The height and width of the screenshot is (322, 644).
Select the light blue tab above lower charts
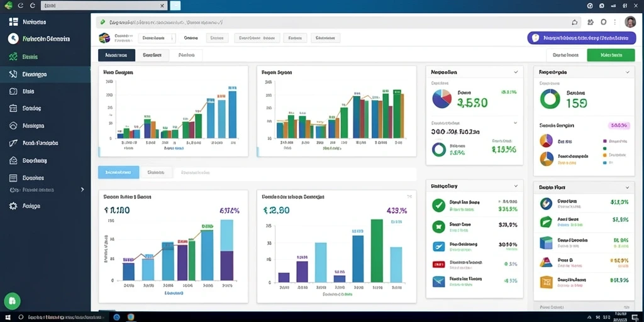118,172
